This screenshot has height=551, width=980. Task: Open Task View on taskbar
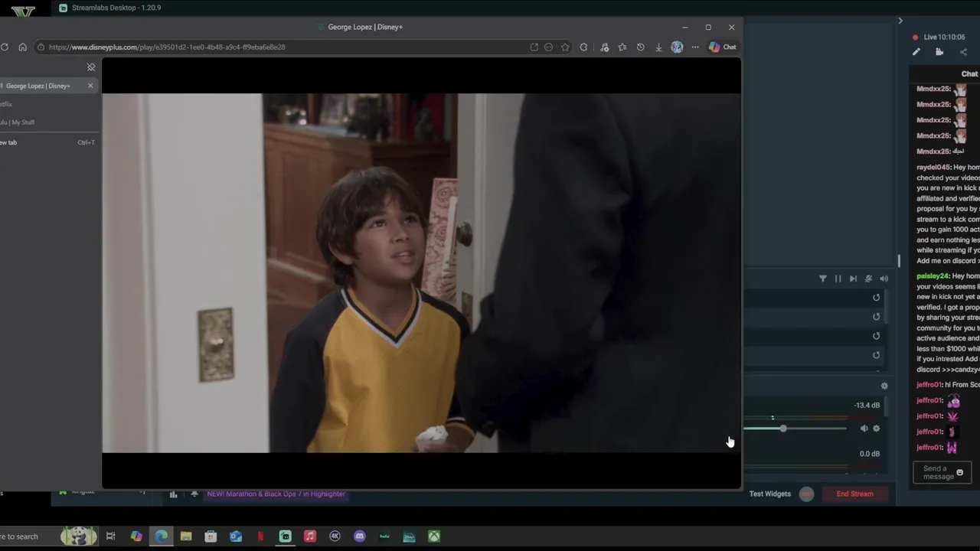[x=111, y=536]
